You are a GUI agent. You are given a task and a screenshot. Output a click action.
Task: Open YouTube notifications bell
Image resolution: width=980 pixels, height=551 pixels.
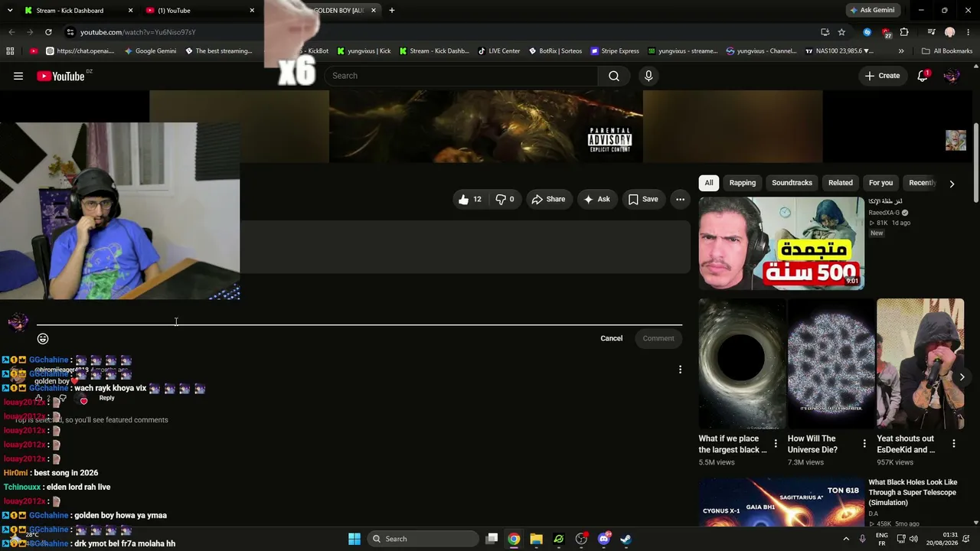[923, 76]
